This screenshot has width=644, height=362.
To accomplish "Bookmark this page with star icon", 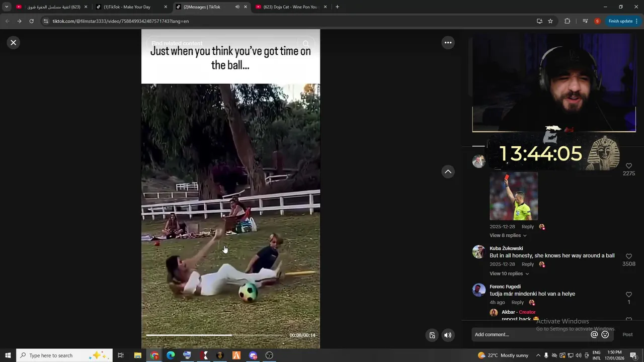I will coord(550,21).
